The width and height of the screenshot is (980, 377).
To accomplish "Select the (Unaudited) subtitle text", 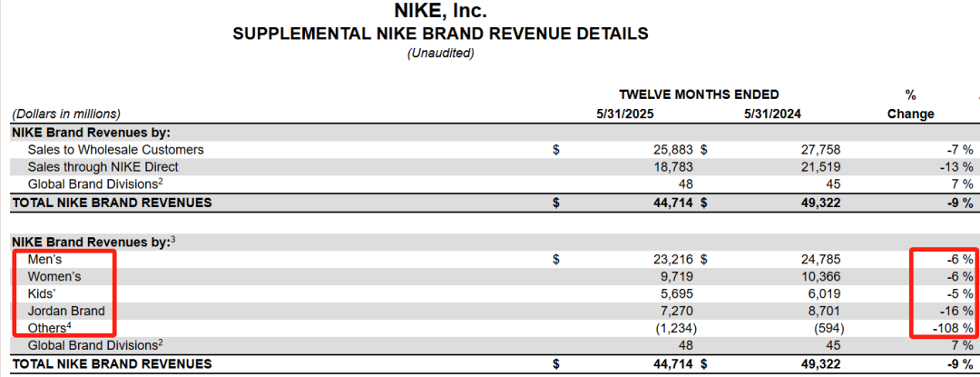I will click(x=440, y=54).
